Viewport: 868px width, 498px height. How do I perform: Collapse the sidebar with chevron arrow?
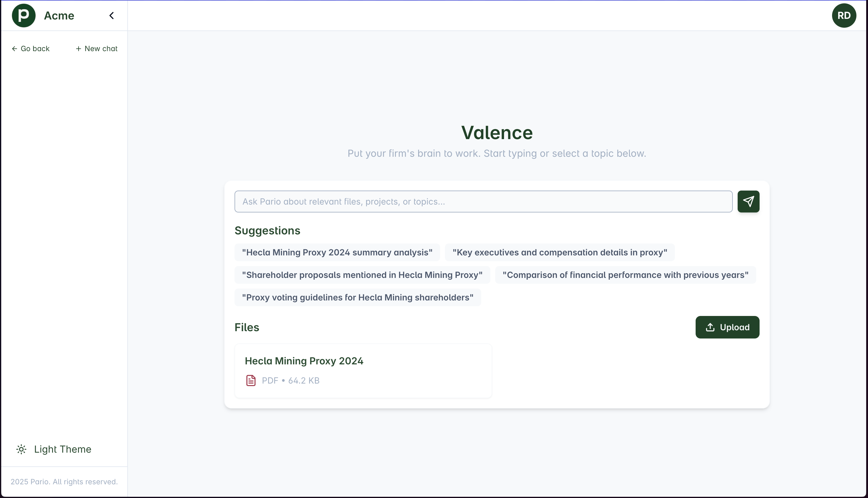tap(111, 16)
